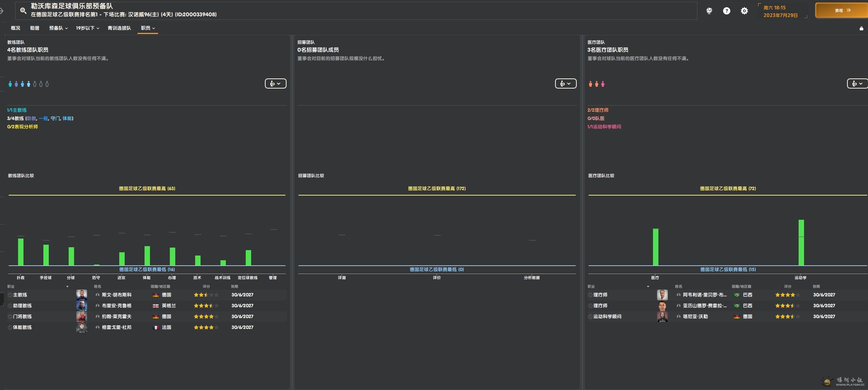Click 0/0队医 text
The width and height of the screenshot is (868, 390).
tap(596, 119)
